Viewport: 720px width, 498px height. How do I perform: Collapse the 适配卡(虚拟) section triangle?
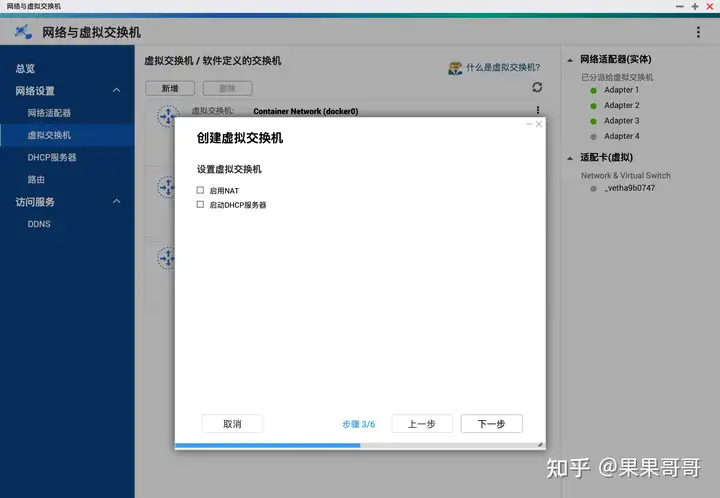tap(570, 158)
